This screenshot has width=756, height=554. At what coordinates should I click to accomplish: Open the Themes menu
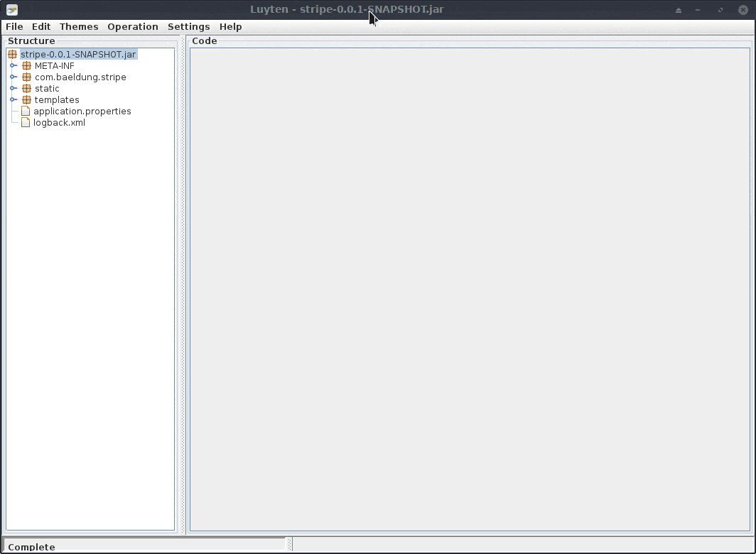point(78,26)
